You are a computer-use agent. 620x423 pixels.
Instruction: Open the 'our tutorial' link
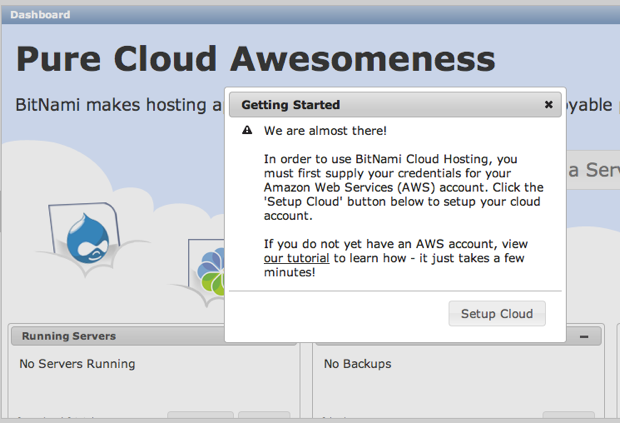pyautogui.click(x=296, y=258)
